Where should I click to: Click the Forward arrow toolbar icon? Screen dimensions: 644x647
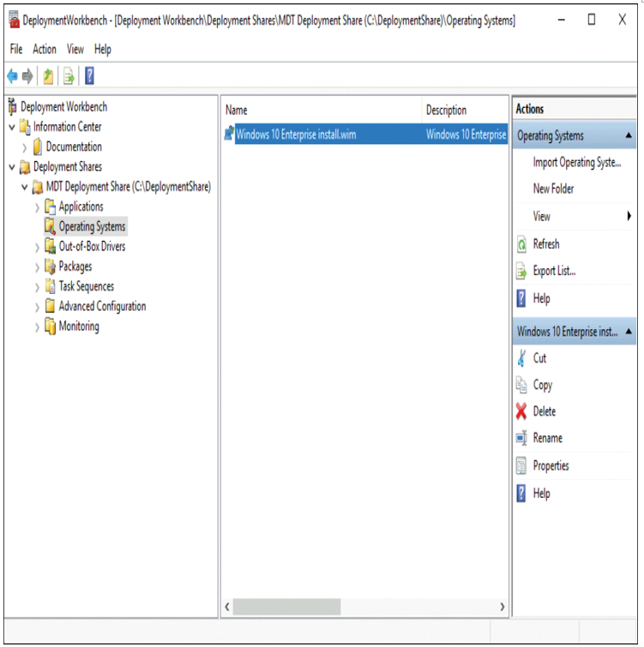[27, 76]
